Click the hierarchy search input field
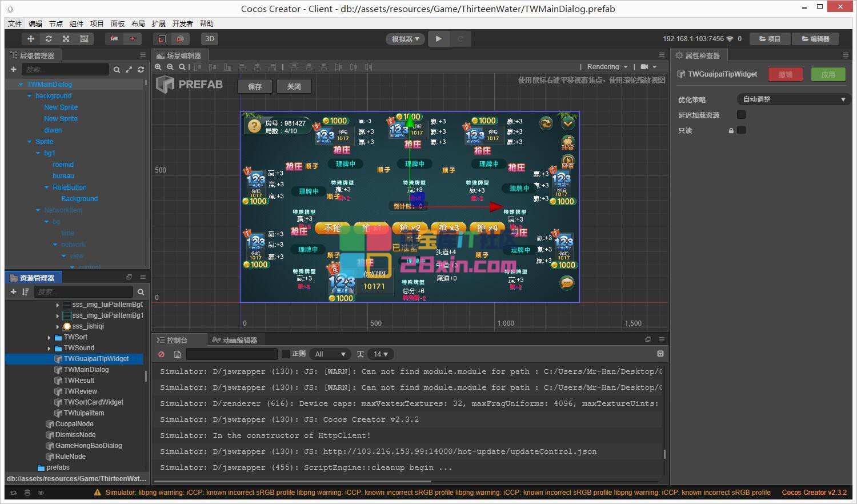This screenshot has width=857, height=504. point(65,69)
